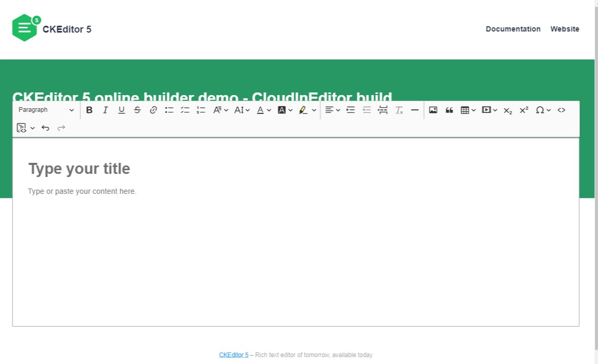Start a to-do checklist
598x364 pixels.
coord(185,110)
